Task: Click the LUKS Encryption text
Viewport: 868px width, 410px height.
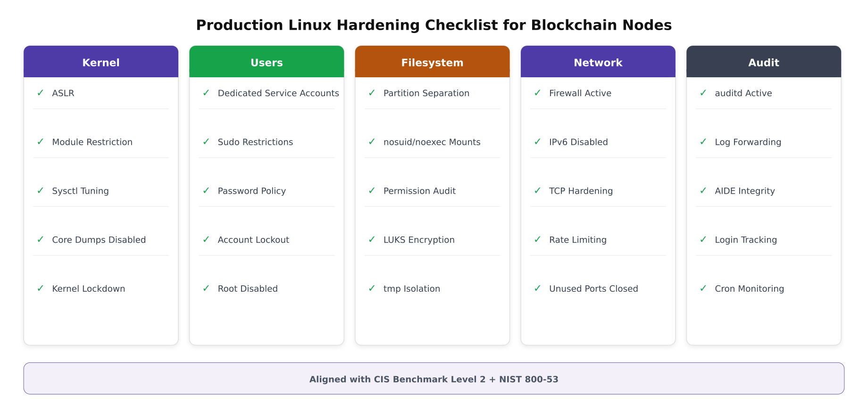Action: coord(419,240)
